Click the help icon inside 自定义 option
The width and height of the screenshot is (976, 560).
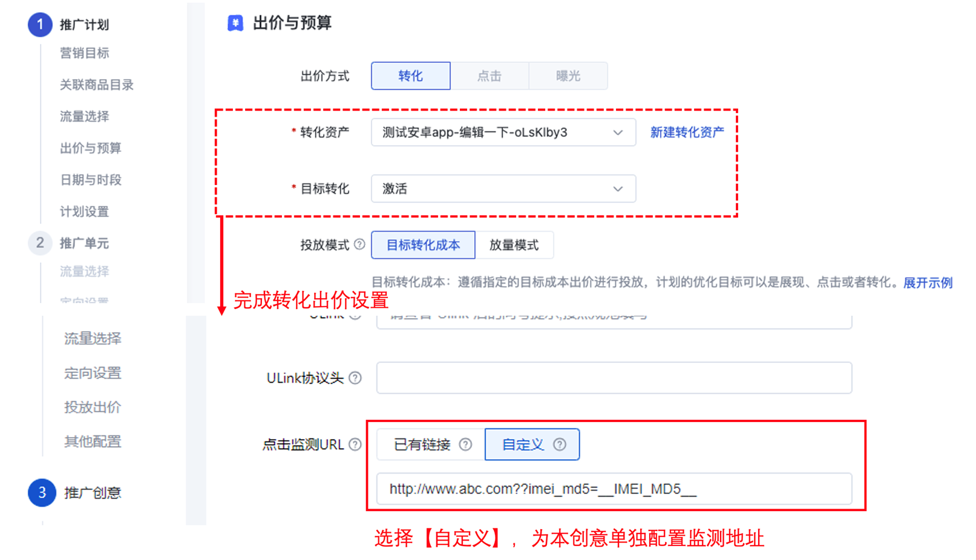pos(560,444)
